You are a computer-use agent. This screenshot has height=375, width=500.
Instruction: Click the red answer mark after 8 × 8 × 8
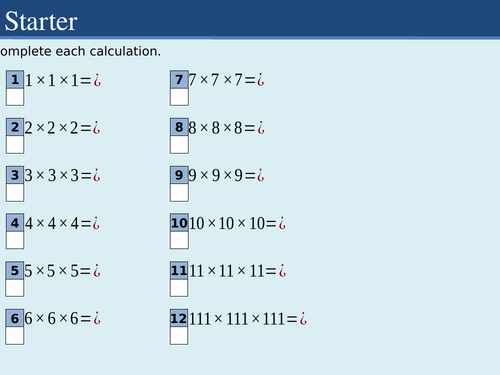(261, 128)
